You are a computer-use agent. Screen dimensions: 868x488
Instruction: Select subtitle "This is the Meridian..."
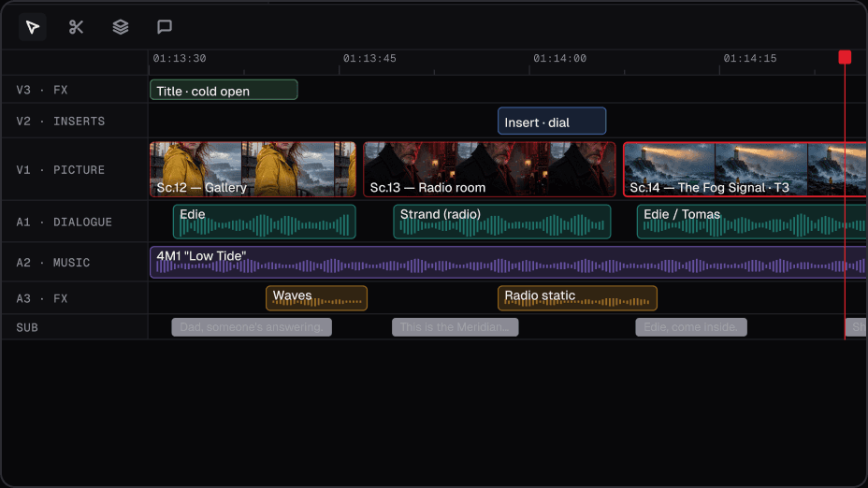point(455,327)
